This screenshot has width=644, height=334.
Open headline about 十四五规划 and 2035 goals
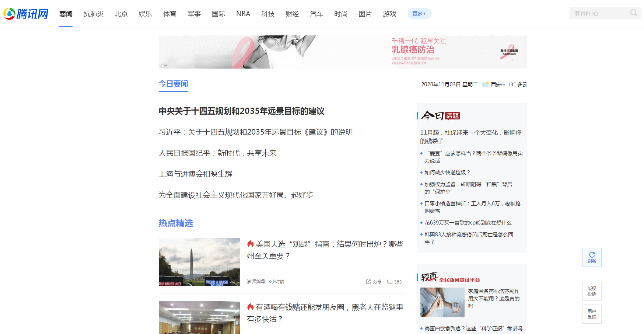tap(241, 111)
